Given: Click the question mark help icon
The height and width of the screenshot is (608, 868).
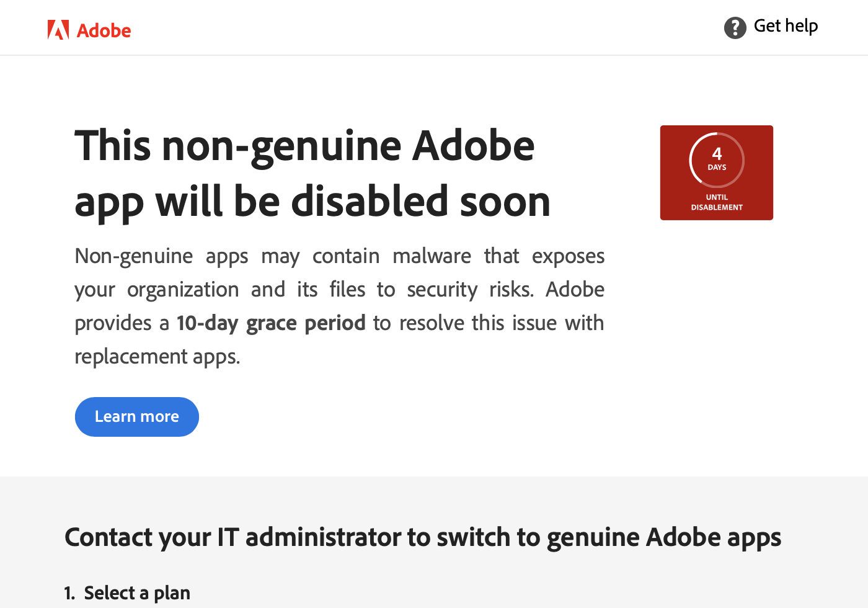Looking at the screenshot, I should pyautogui.click(x=735, y=28).
